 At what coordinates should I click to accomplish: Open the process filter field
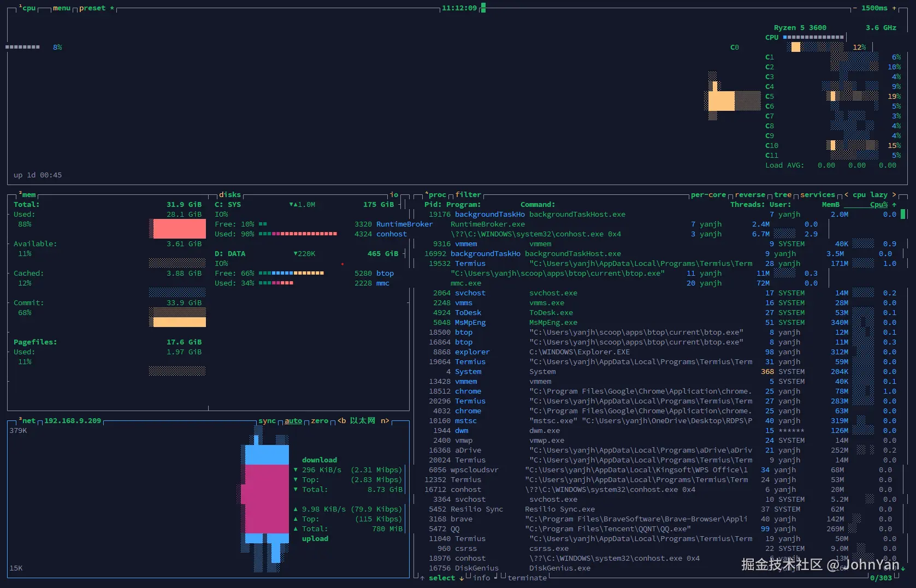(468, 195)
